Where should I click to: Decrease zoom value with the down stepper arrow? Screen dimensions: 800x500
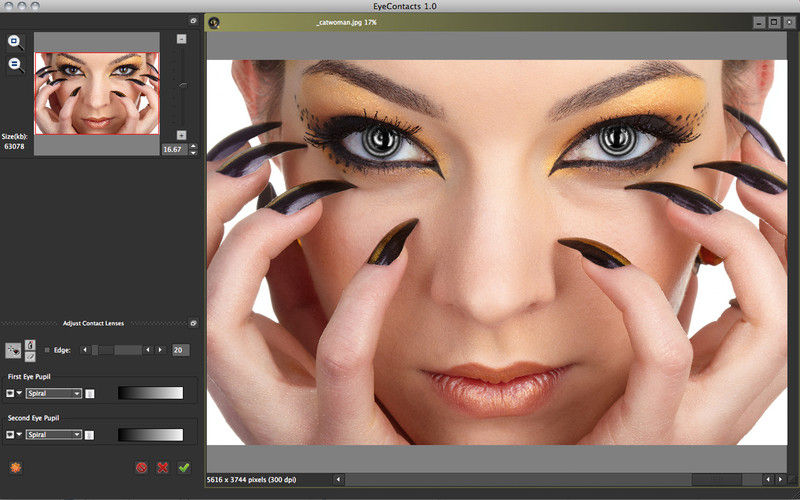pos(193,152)
